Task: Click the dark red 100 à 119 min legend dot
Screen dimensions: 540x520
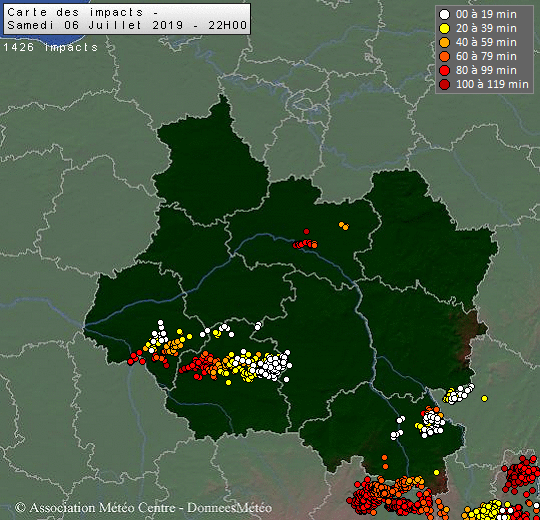Action: (x=445, y=84)
